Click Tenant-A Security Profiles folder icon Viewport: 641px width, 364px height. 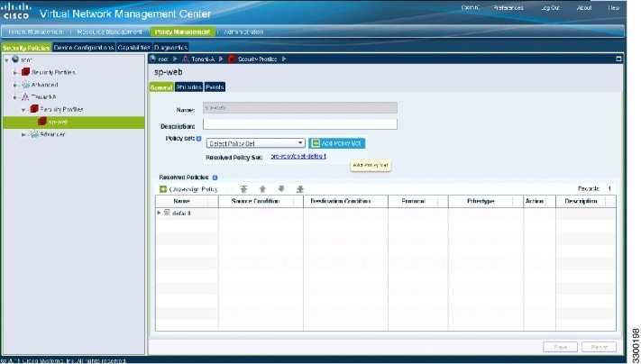click(34, 109)
